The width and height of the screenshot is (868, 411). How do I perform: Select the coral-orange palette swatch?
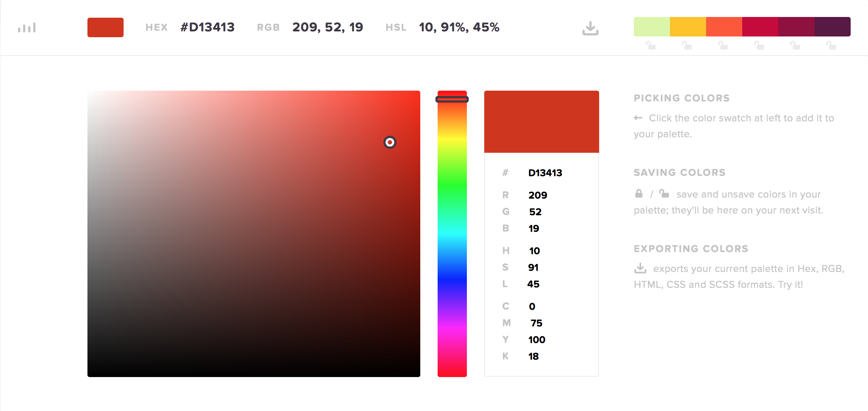724,27
